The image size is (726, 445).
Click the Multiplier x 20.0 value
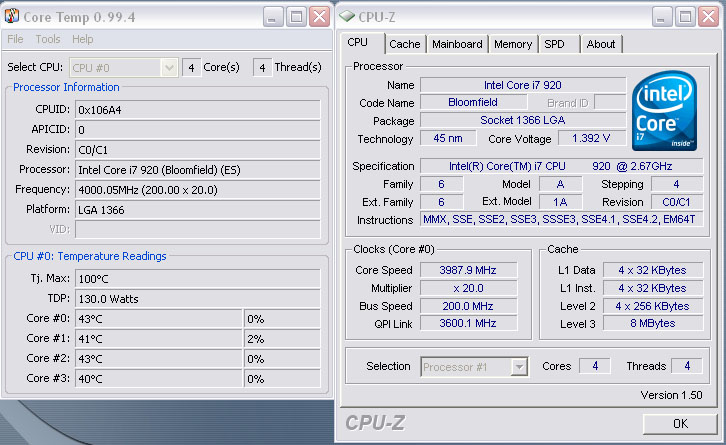click(468, 288)
